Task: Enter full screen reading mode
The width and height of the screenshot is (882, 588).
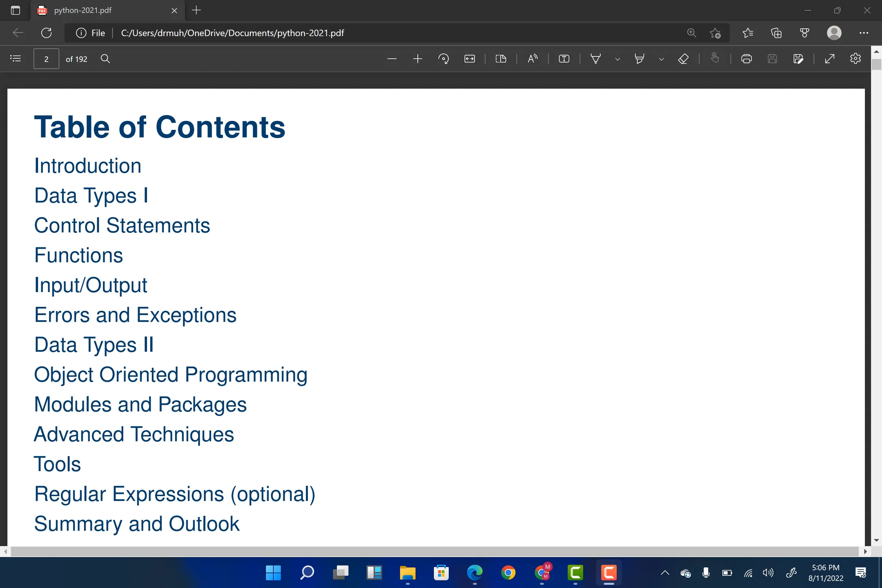Action: (x=829, y=58)
